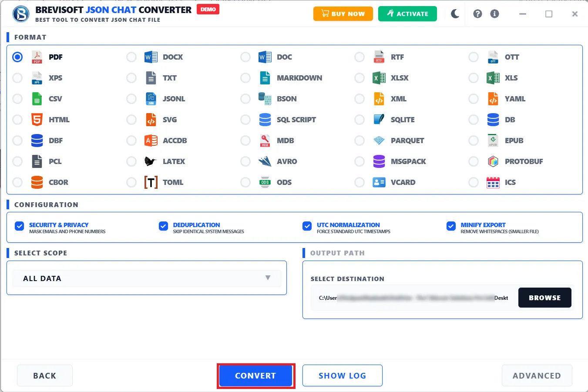Click the OTT file icon
This screenshot has width=588, height=392.
click(493, 57)
